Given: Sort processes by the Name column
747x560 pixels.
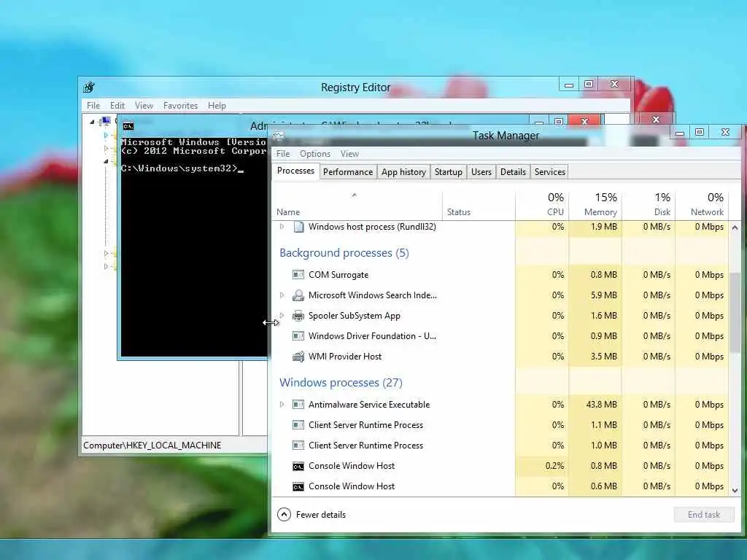Looking at the screenshot, I should tap(357, 205).
